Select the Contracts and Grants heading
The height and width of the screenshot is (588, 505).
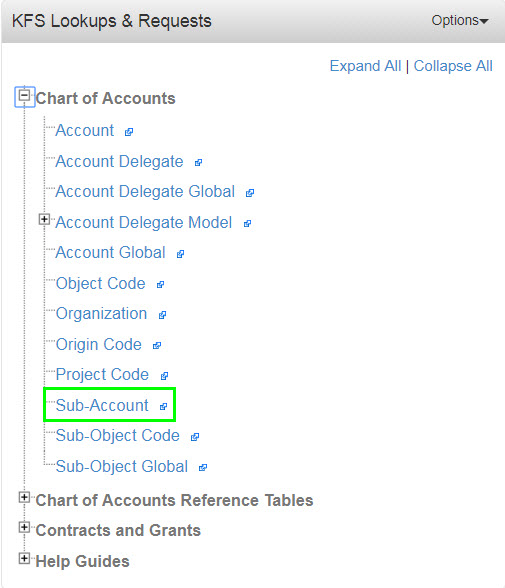(x=118, y=531)
